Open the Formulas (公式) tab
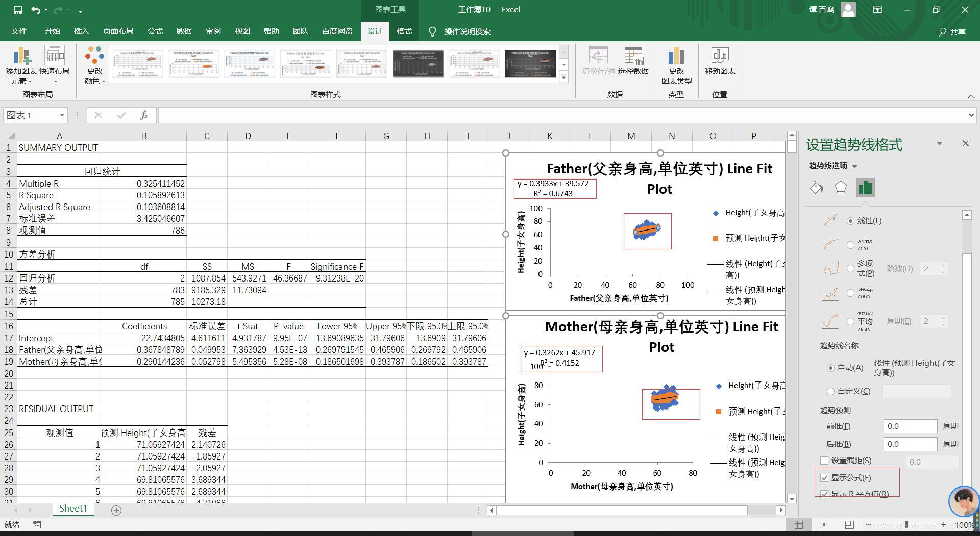980x536 pixels. 155,31
